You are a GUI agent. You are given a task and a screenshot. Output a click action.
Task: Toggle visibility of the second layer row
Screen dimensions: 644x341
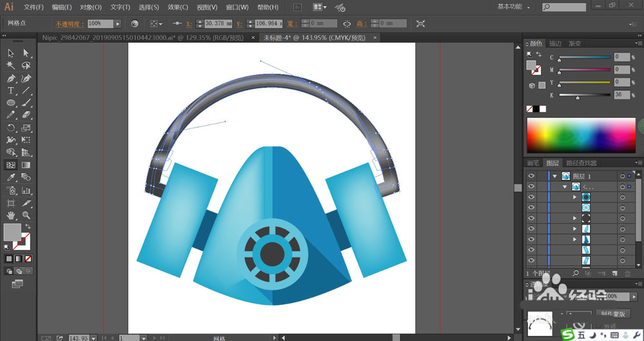pos(531,186)
